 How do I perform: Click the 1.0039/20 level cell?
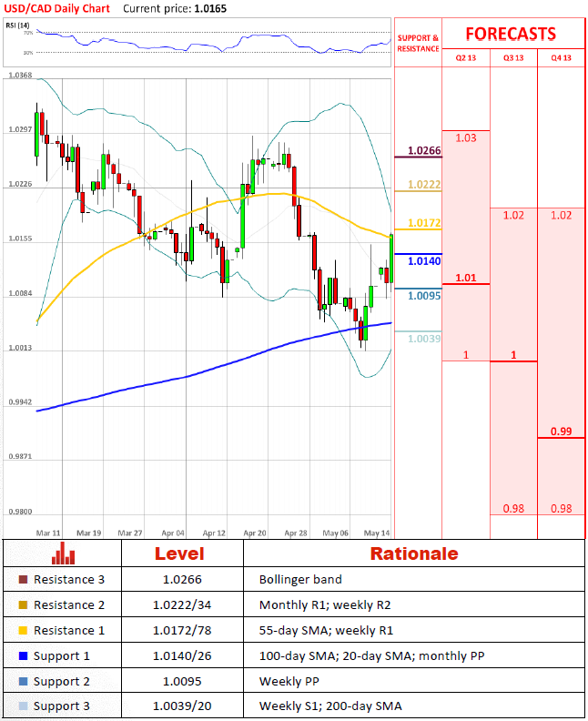pyautogui.click(x=182, y=706)
